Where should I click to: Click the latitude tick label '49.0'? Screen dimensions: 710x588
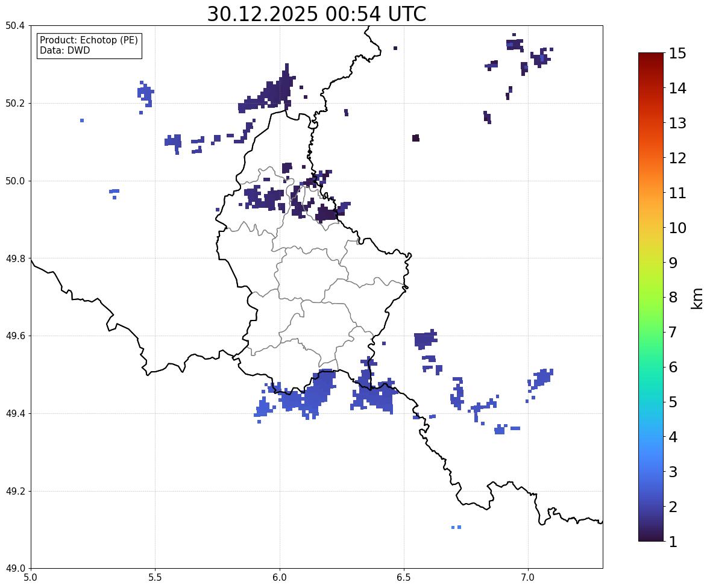click(14, 569)
